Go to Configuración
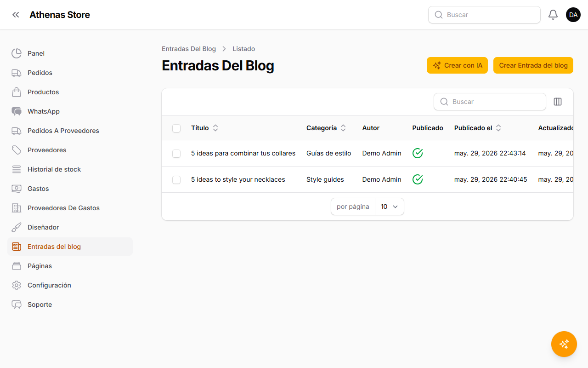The height and width of the screenshot is (368, 588). pos(70,285)
